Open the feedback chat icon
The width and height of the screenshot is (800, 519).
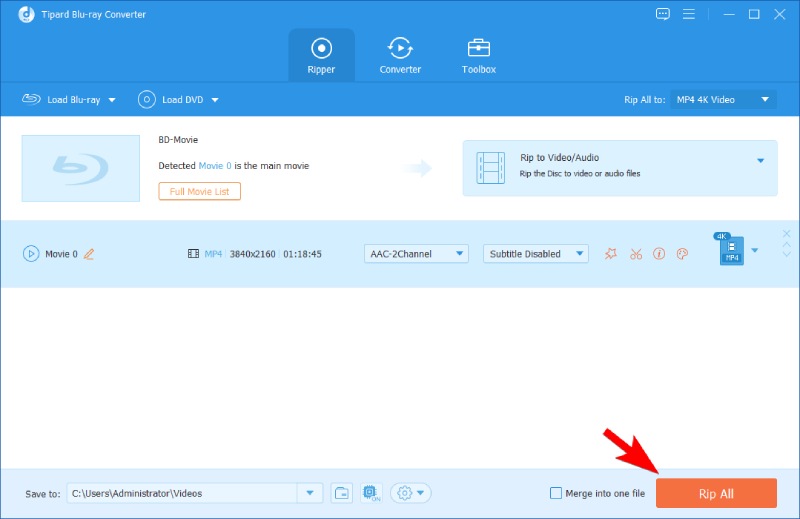pos(663,14)
